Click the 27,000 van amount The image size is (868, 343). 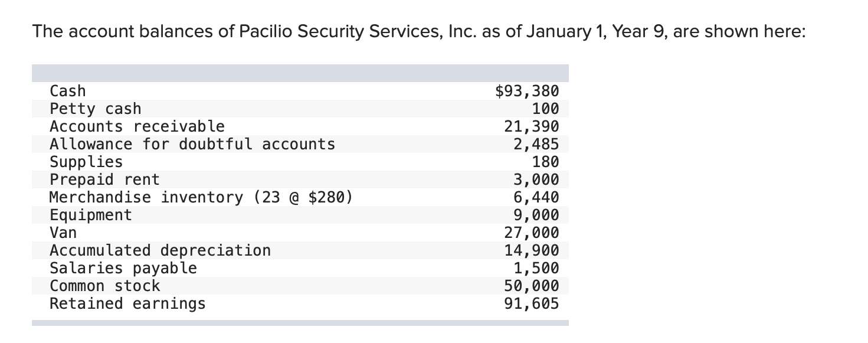(x=531, y=233)
